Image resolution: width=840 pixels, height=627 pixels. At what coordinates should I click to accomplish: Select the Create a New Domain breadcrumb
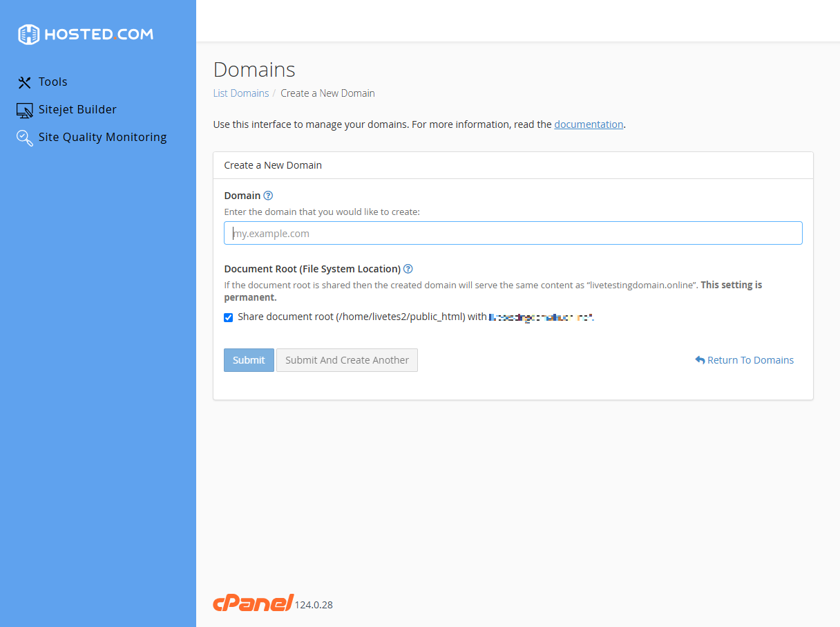pos(327,93)
